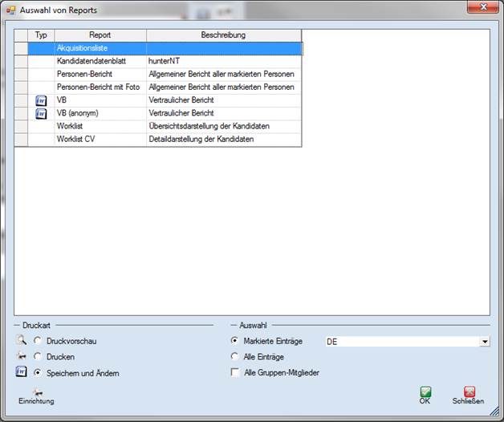This screenshot has height=422, width=504.
Task: Select the Druckvorschau radio button
Action: point(38,342)
